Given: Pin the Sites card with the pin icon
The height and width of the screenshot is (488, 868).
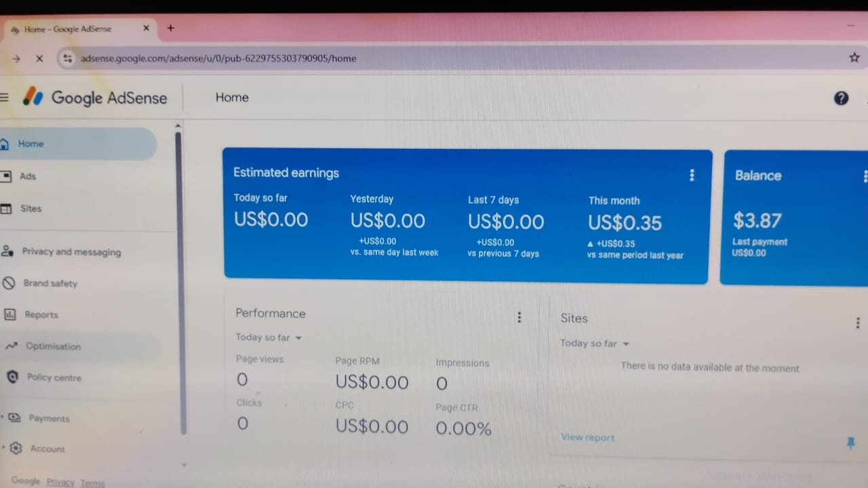Looking at the screenshot, I should (x=850, y=443).
